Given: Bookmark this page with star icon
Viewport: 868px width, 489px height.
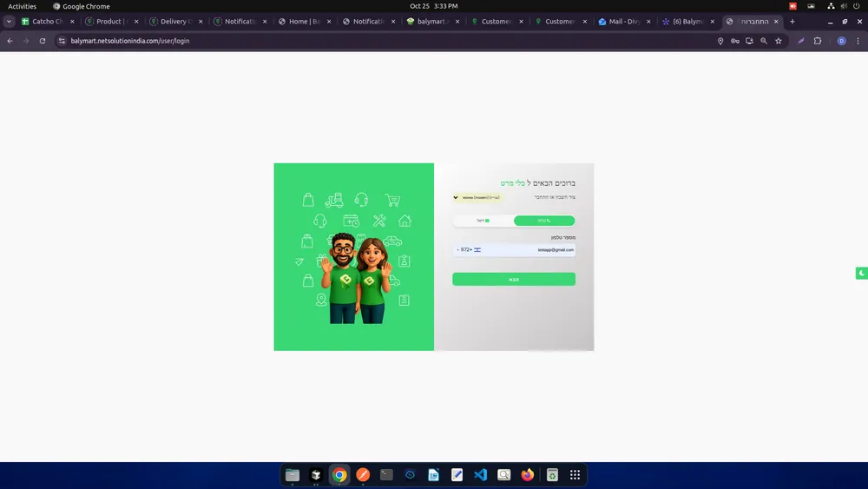Looking at the screenshot, I should pyautogui.click(x=779, y=41).
